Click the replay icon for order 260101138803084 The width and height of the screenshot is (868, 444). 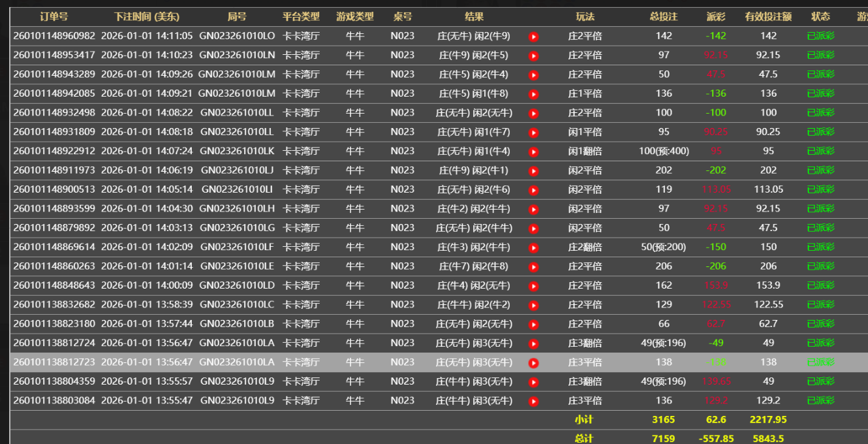tap(533, 402)
